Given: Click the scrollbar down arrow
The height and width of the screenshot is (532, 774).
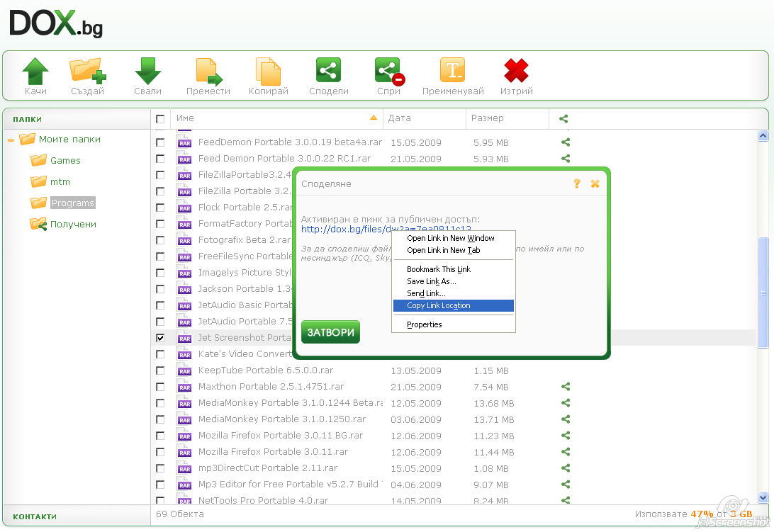Looking at the screenshot, I should pyautogui.click(x=763, y=497).
